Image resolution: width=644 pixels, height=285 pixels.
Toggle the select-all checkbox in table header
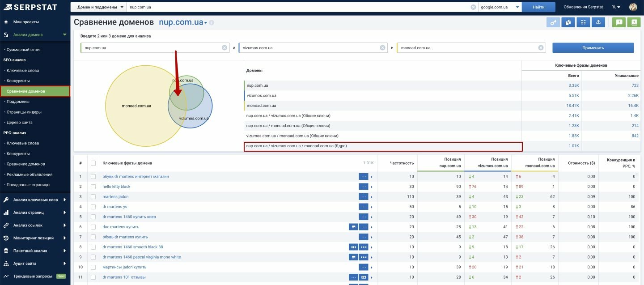pyautogui.click(x=93, y=163)
